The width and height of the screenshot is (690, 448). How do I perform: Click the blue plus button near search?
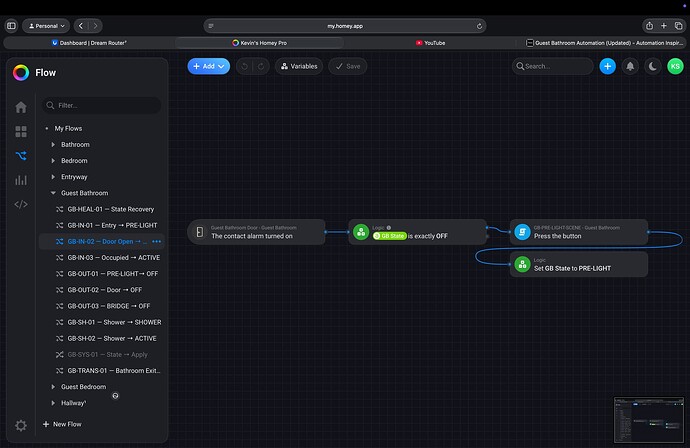click(x=607, y=66)
